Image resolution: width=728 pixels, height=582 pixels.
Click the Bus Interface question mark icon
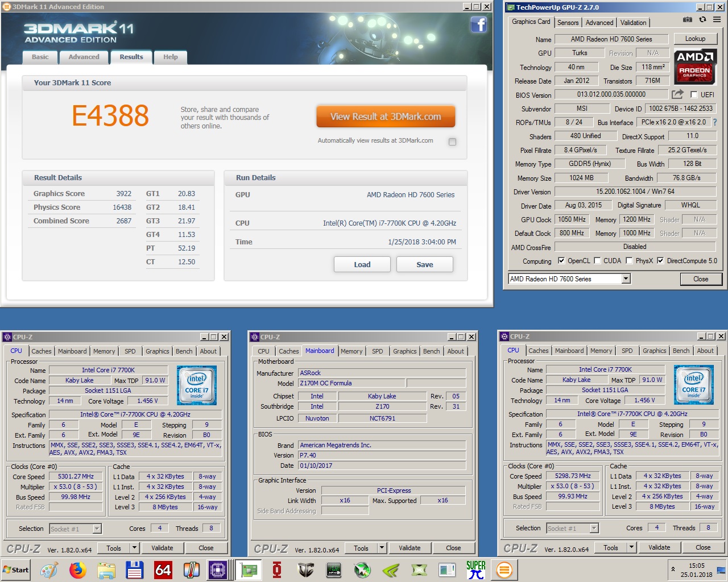tap(715, 122)
